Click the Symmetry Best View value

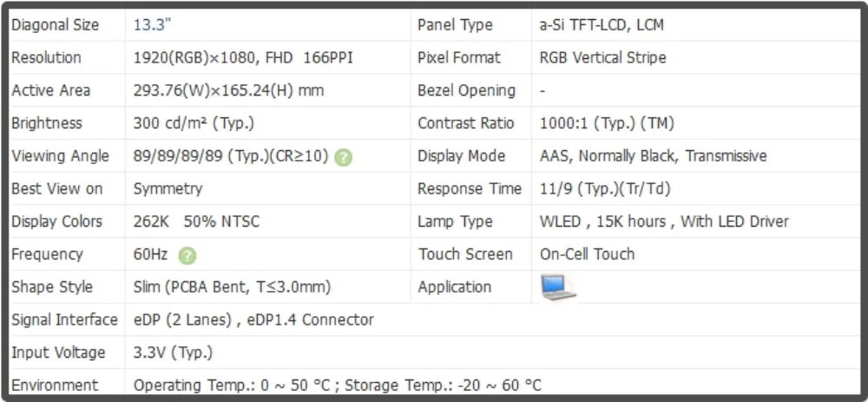click(168, 188)
